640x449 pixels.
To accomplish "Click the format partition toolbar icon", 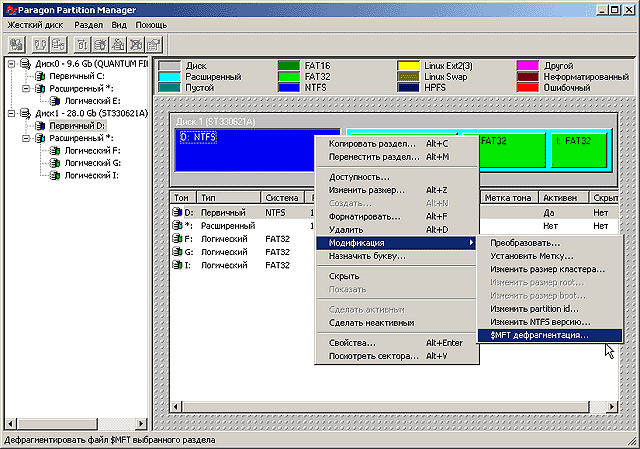I will [118, 44].
